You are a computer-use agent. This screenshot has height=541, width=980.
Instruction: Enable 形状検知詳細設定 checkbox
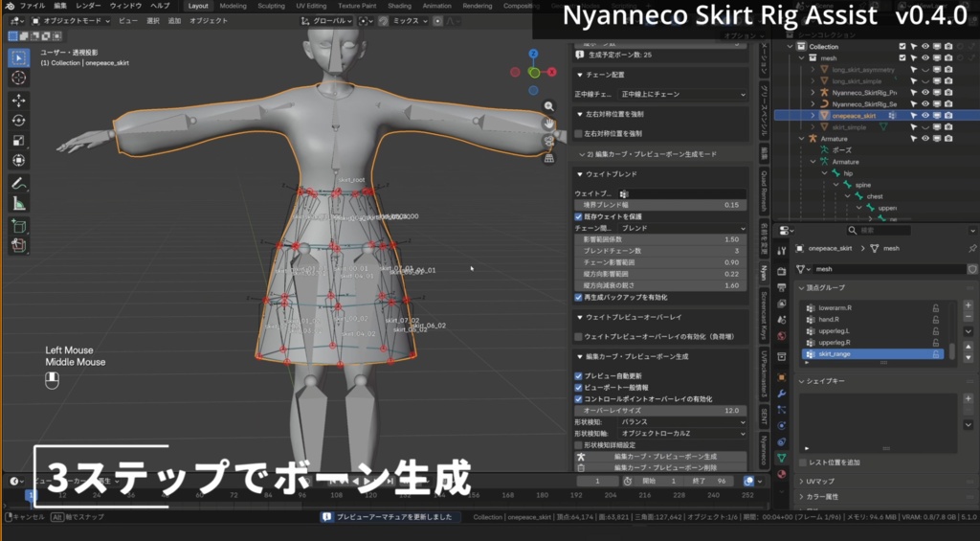[578, 444]
